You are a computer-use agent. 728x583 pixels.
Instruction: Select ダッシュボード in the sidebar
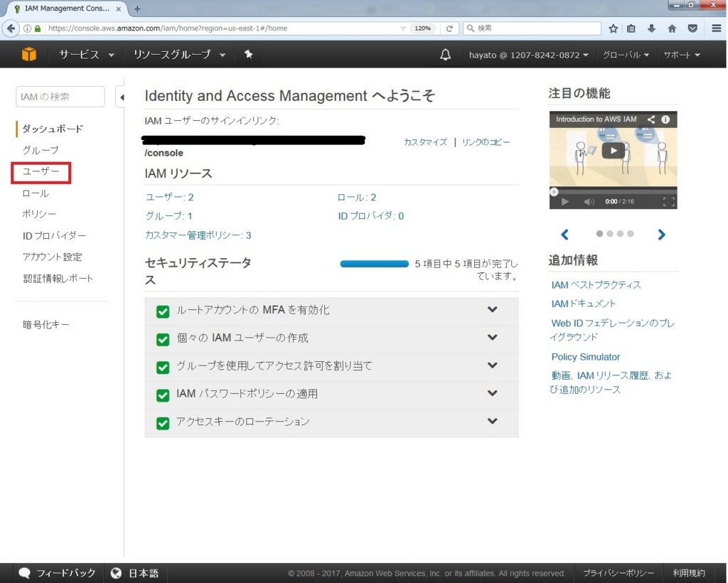pyautogui.click(x=53, y=129)
